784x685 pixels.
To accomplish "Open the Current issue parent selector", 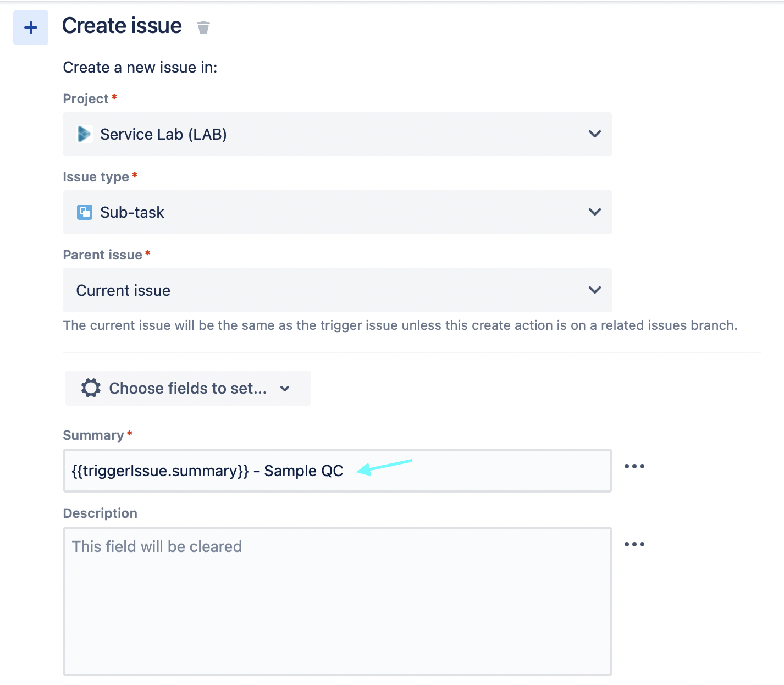I will (338, 290).
